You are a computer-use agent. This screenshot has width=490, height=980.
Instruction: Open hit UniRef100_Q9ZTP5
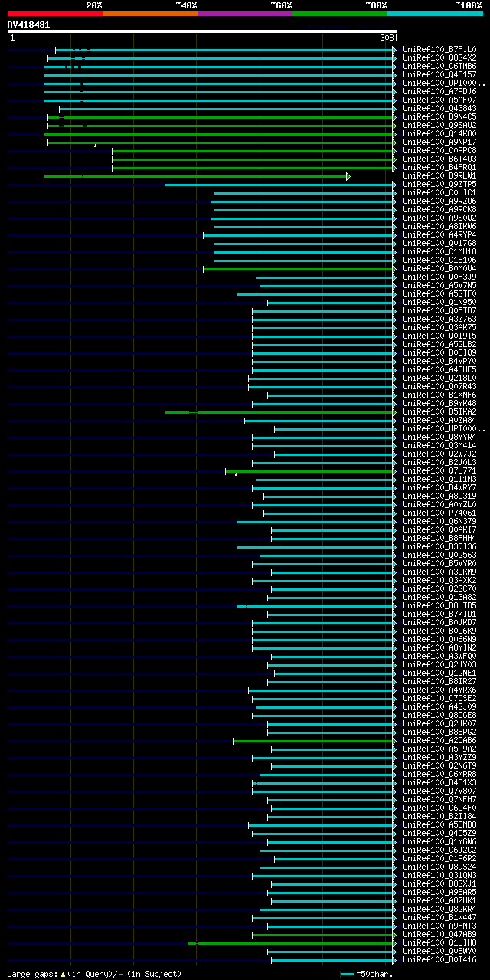coord(439,185)
